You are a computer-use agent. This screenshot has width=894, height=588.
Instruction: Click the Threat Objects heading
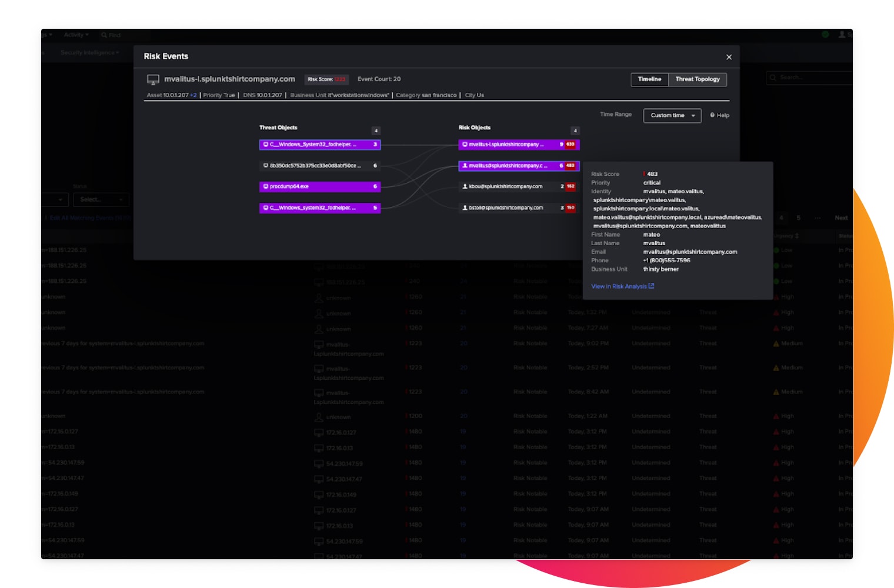pos(278,128)
